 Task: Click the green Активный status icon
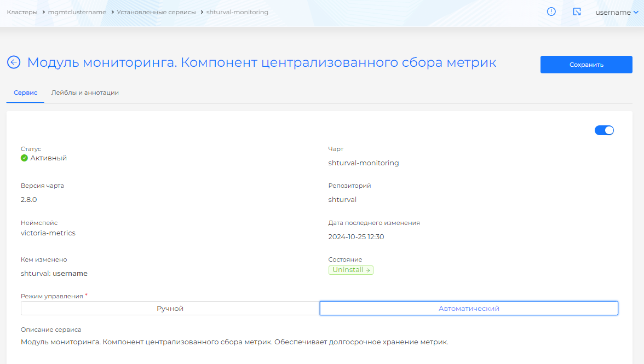click(24, 158)
